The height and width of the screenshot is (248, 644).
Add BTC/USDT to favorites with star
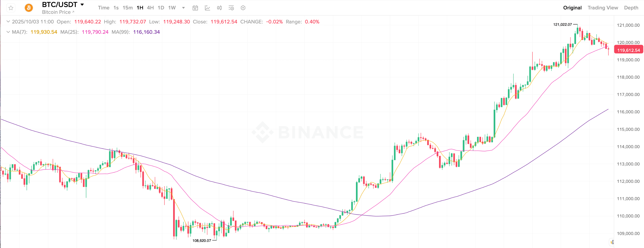[x=11, y=8]
